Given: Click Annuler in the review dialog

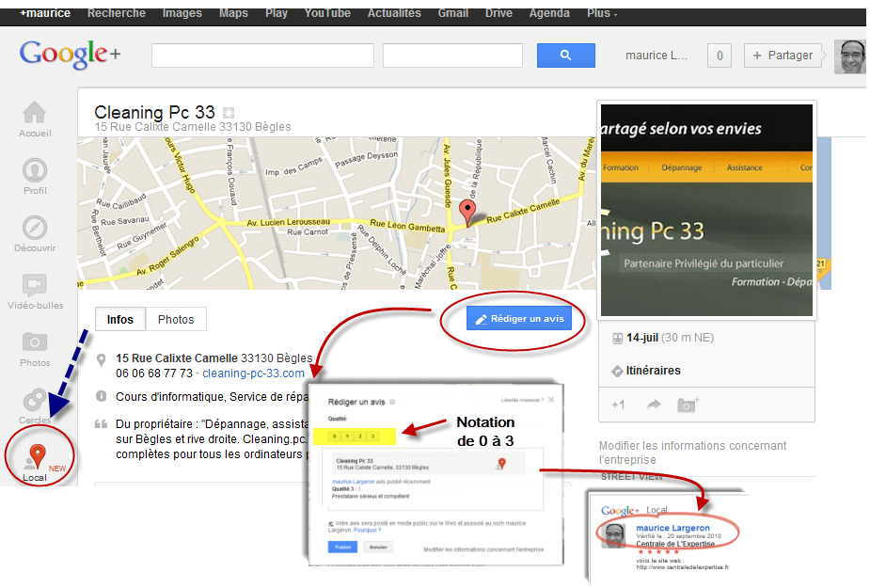Looking at the screenshot, I should [378, 547].
